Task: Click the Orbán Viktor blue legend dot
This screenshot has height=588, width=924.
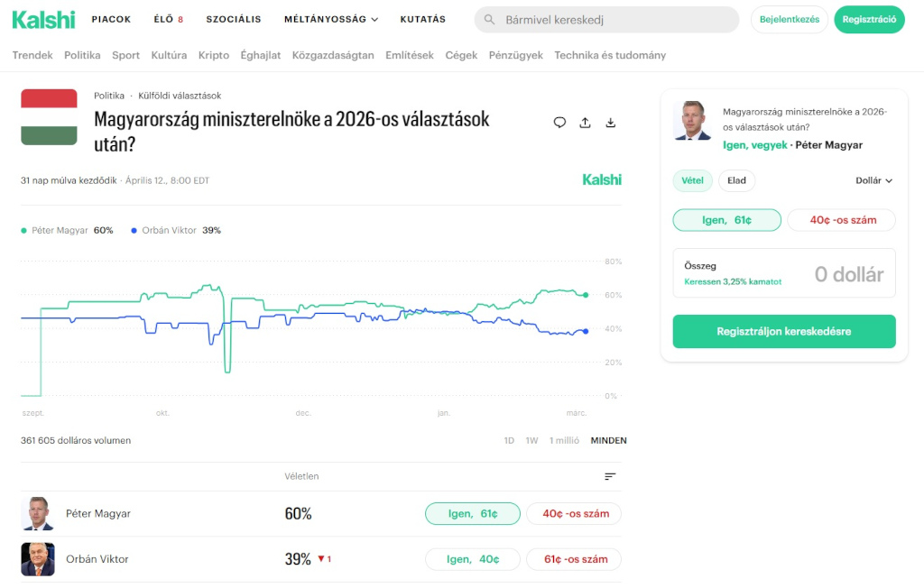Action: 134,231
